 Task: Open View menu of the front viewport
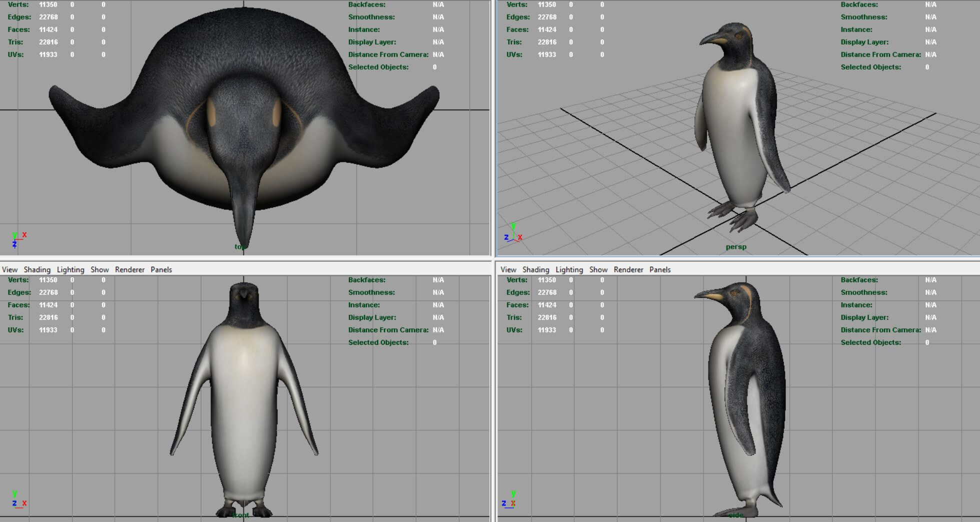9,269
